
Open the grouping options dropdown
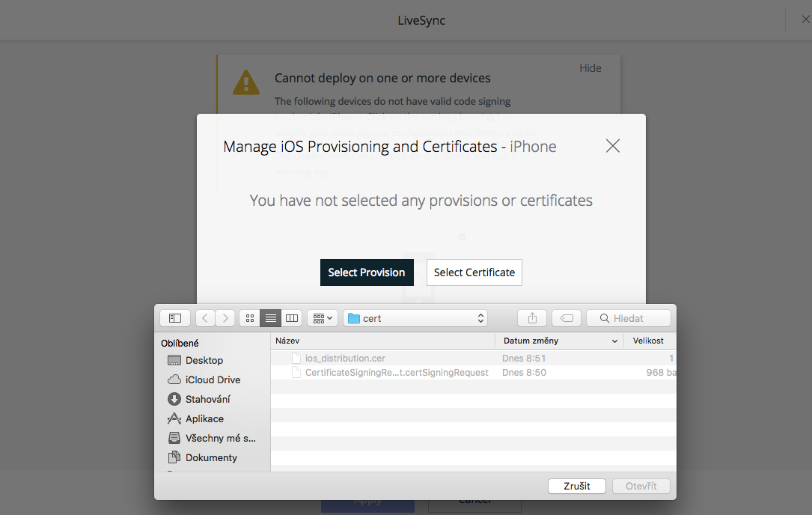pyautogui.click(x=322, y=317)
